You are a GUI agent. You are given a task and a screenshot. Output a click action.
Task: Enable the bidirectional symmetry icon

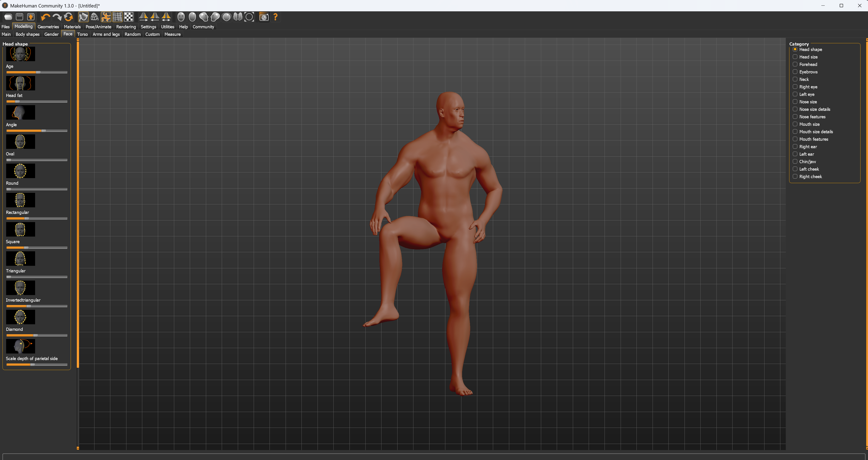point(166,17)
